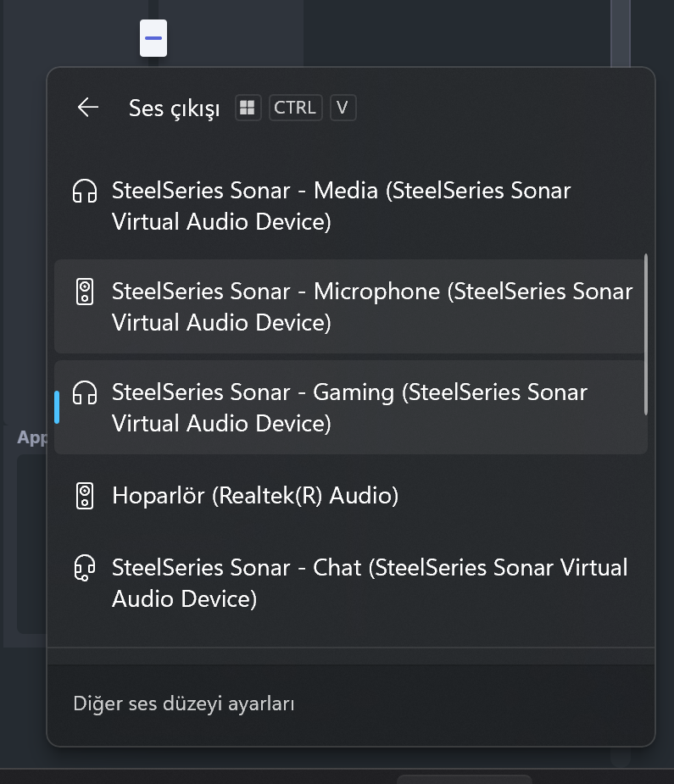Select SteelSeries Sonar - Microphone output device

[x=351, y=307]
